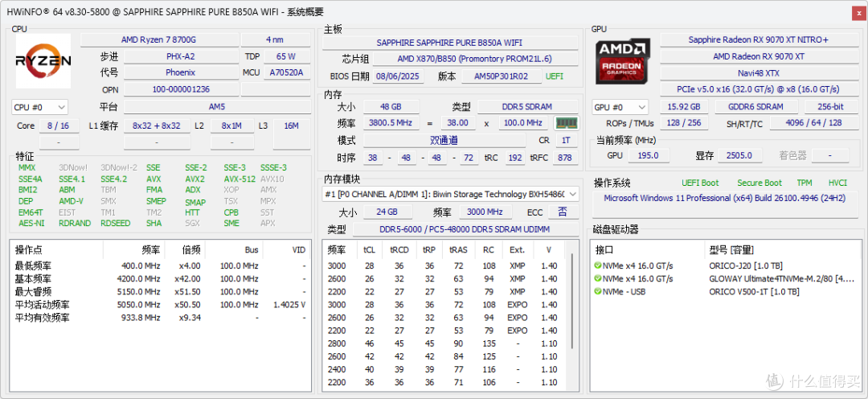This screenshot has width=868, height=399.
Task: Click the first XMP 3000 timing row
Action: click(445, 265)
